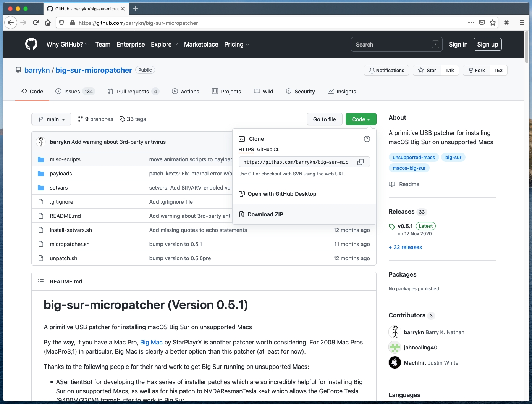
Task: Click Open with GitHub Desktop
Action: (x=304, y=194)
